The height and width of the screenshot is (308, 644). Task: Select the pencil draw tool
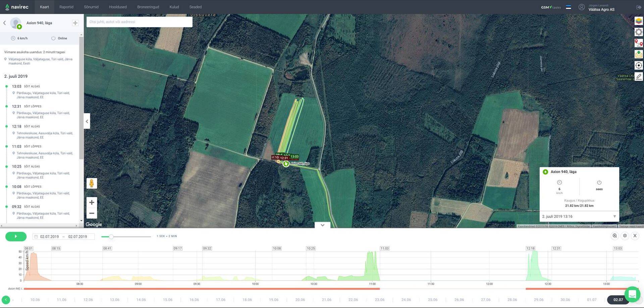pos(638,76)
